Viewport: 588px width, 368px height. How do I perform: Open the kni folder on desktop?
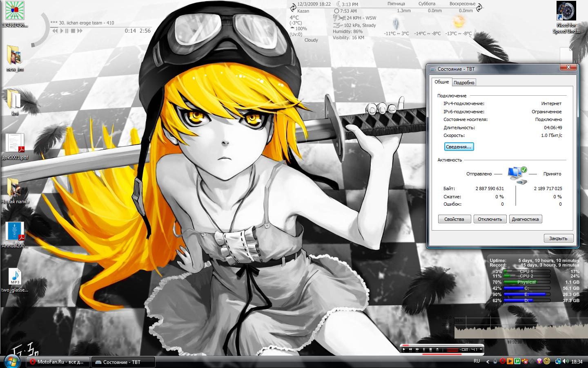[x=15, y=102]
